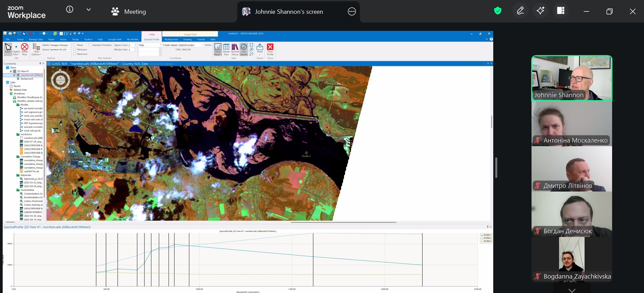The image size is (644, 293).
Task: Tick the Maximum checkbox
Action: coord(75,54)
